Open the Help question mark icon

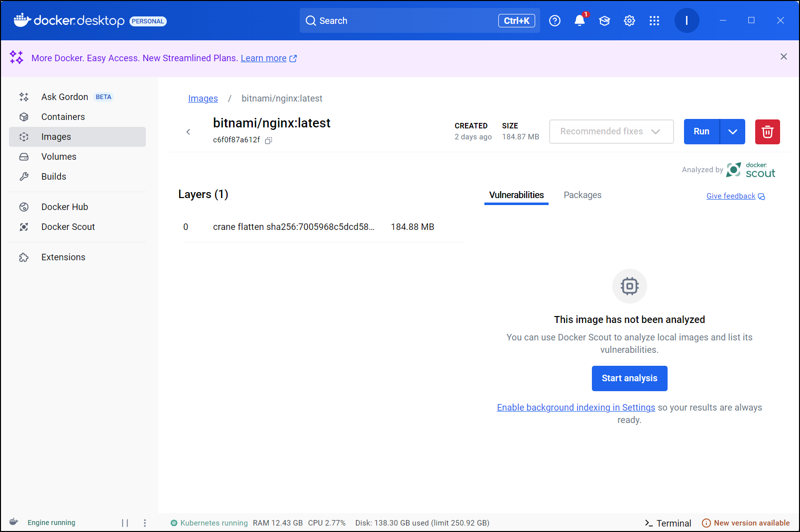555,20
